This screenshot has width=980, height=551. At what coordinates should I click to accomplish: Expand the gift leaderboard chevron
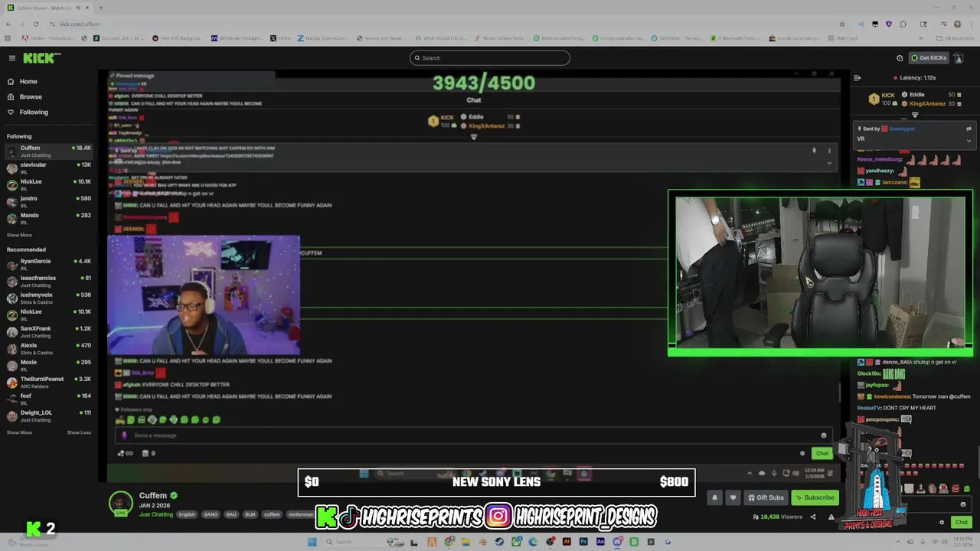[914, 115]
